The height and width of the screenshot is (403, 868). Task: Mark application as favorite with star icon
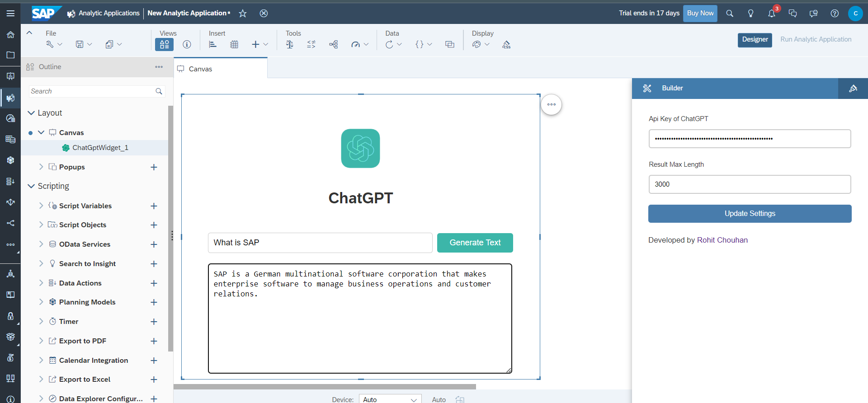click(x=243, y=13)
